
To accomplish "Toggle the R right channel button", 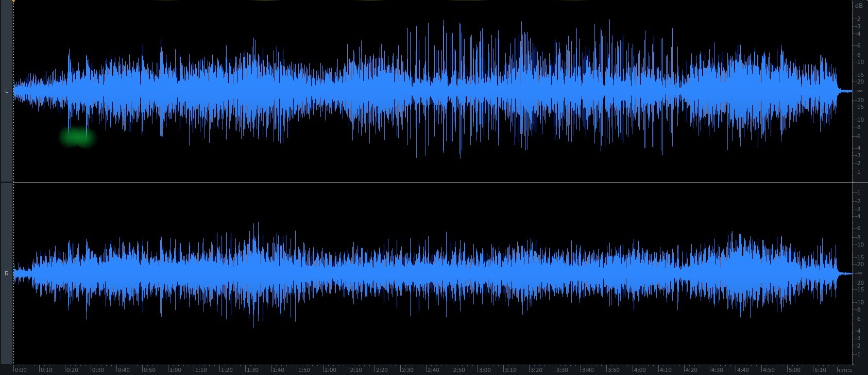I will [6, 273].
